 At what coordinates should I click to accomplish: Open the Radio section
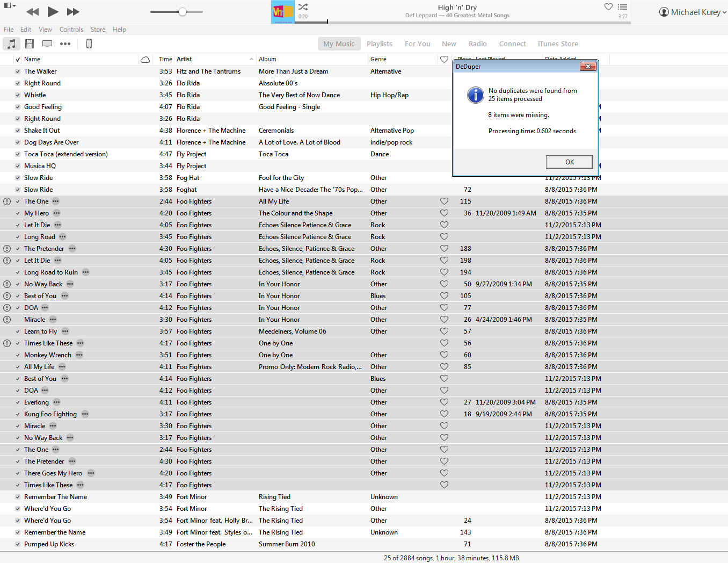[x=477, y=44]
